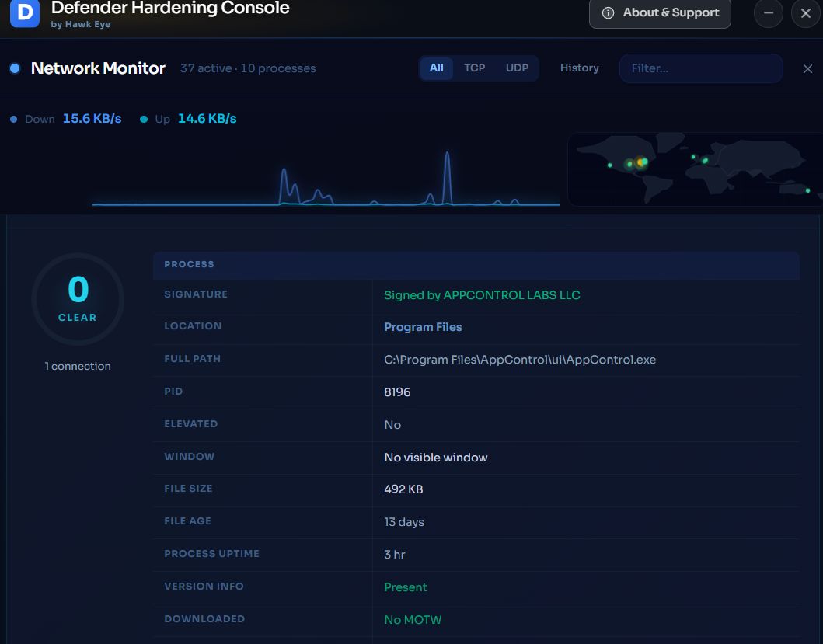Open the History view
823x644 pixels.
click(580, 68)
